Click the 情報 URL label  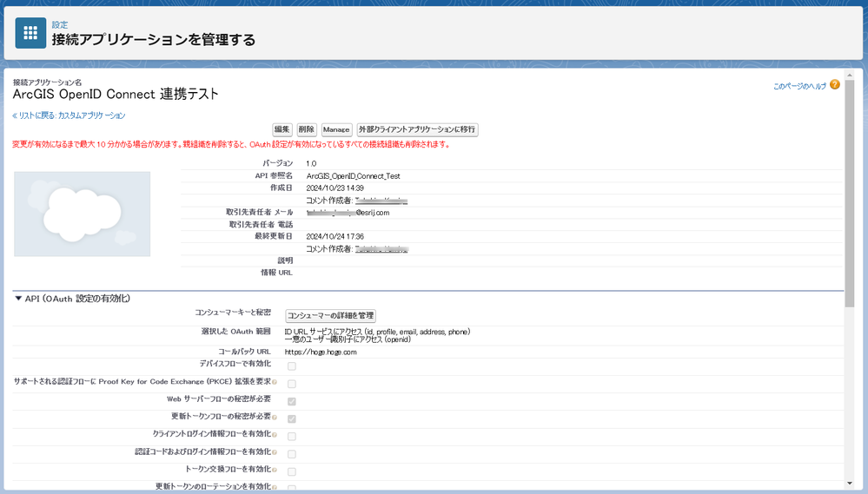(276, 273)
